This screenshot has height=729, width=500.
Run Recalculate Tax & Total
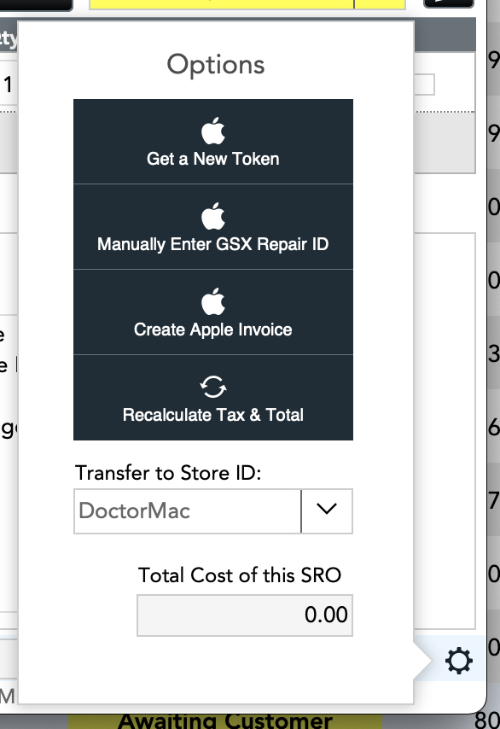click(x=213, y=415)
